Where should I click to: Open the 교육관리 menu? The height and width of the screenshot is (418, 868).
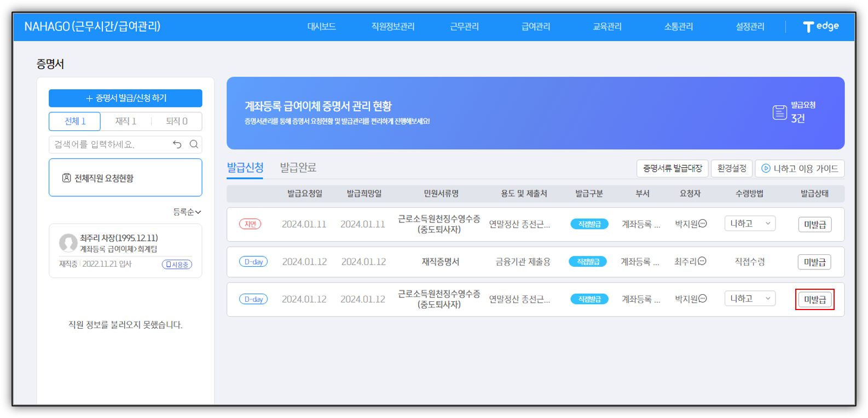[x=607, y=26]
